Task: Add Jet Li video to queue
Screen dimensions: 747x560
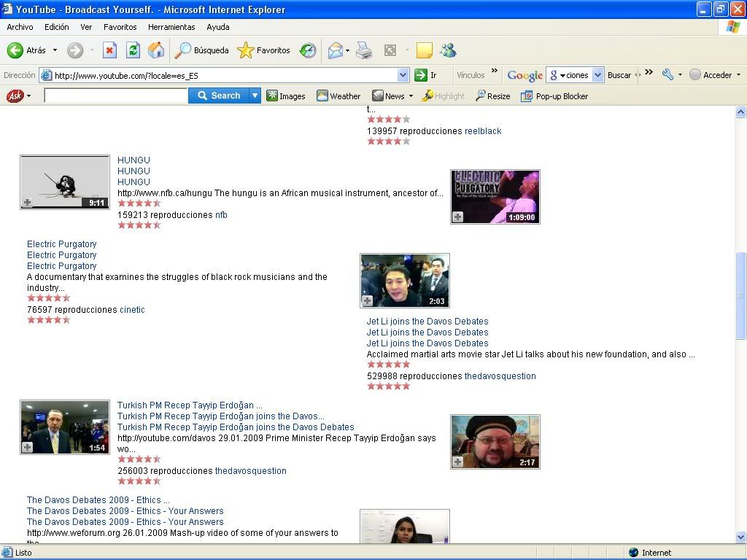Action: [x=368, y=301]
